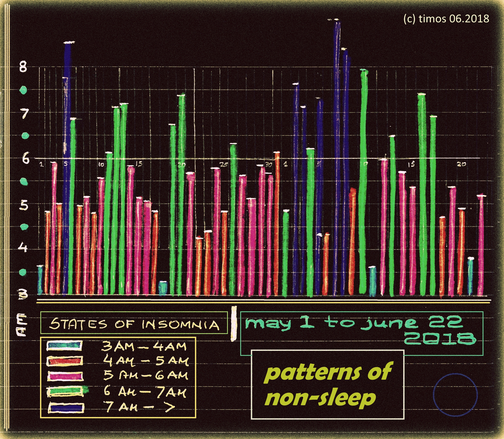Click the y-axis label "8"
Image resolution: width=504 pixels, height=439 pixels.
pyautogui.click(x=23, y=66)
